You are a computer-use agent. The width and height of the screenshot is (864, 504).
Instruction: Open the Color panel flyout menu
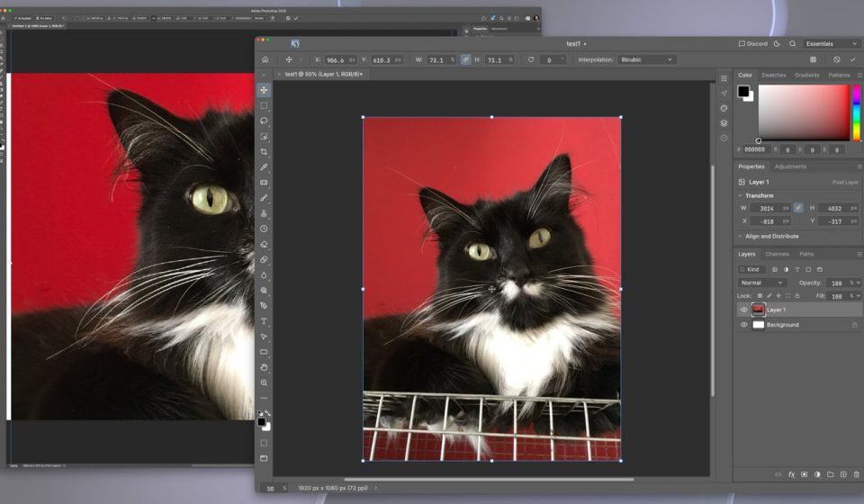click(859, 75)
